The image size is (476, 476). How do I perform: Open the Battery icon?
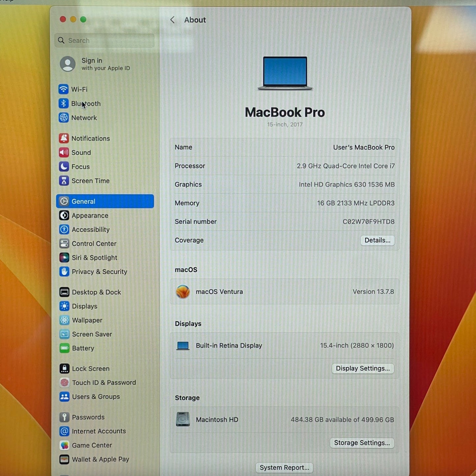click(65, 348)
